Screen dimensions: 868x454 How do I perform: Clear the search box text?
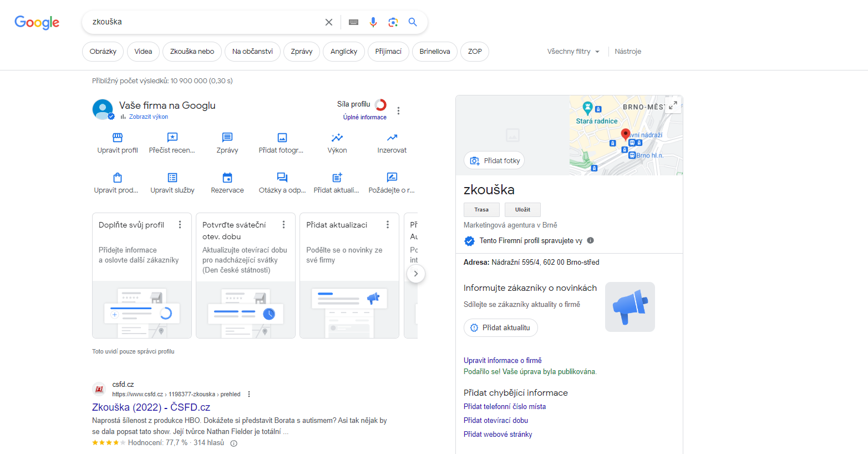click(329, 22)
